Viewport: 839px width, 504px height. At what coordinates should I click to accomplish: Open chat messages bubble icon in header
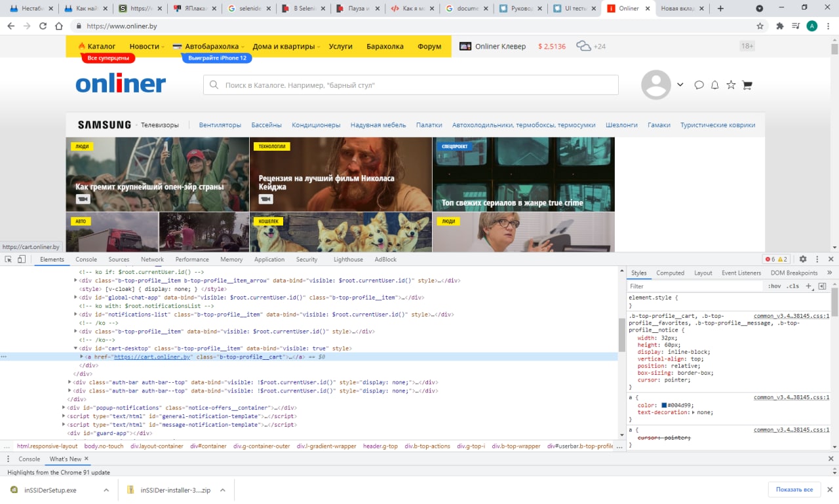(x=699, y=85)
